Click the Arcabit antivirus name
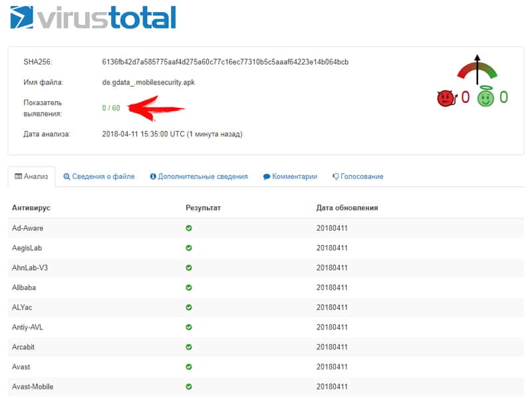The image size is (532, 398). pos(23,347)
